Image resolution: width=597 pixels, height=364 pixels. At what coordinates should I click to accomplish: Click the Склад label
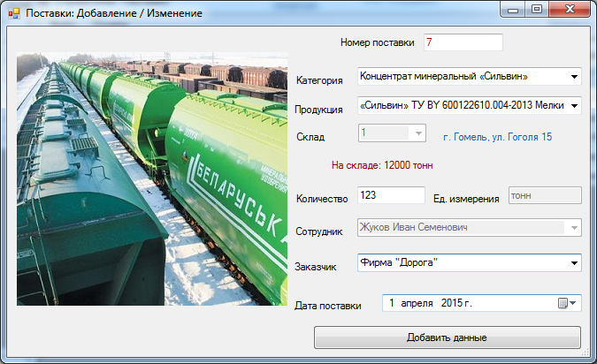[310, 137]
